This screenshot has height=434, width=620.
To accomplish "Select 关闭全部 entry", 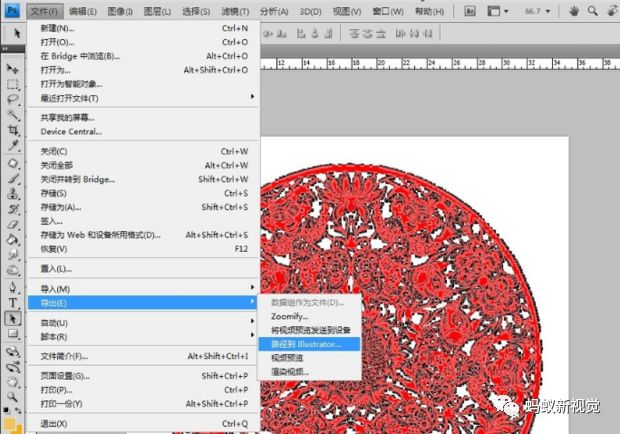I will pyautogui.click(x=143, y=165).
